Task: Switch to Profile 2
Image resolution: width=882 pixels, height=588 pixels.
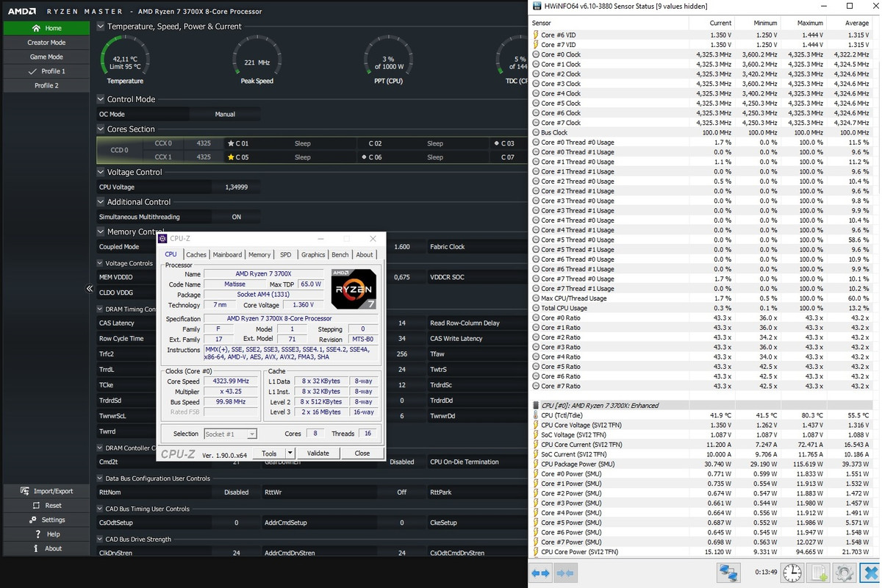Action: (x=46, y=85)
